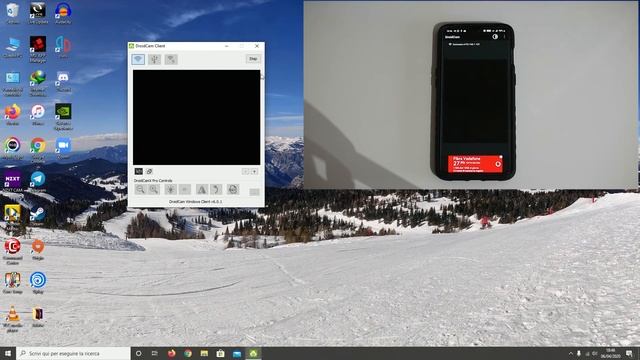Expand the hidden system tray icons
This screenshot has width=640, height=360.
coord(571,353)
